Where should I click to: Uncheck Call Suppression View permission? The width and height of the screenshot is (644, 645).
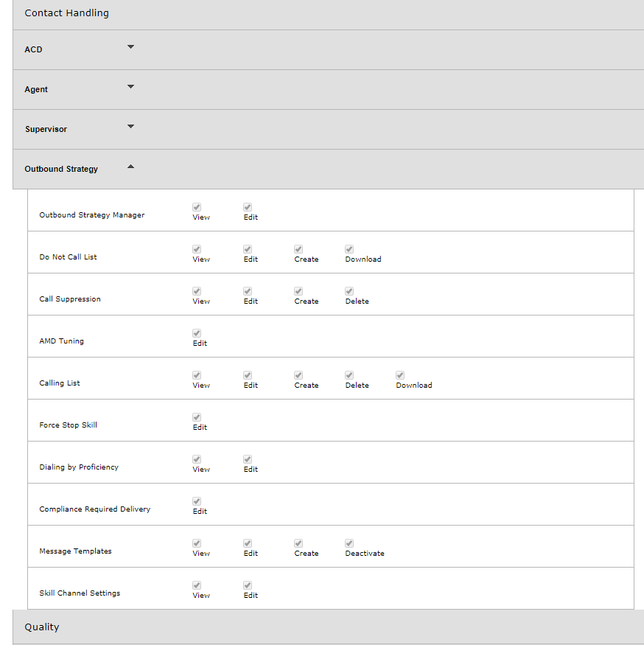(x=197, y=292)
